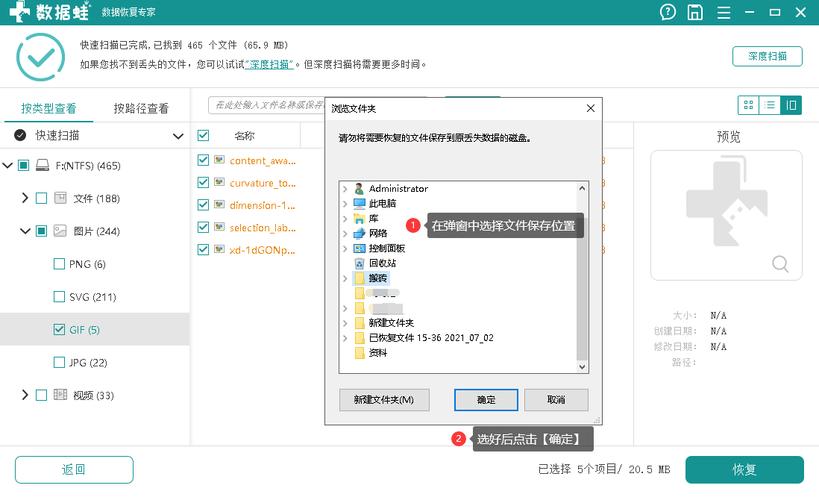Check the PNG (6) checkbox
This screenshot has width=819, height=500.
pyautogui.click(x=59, y=264)
